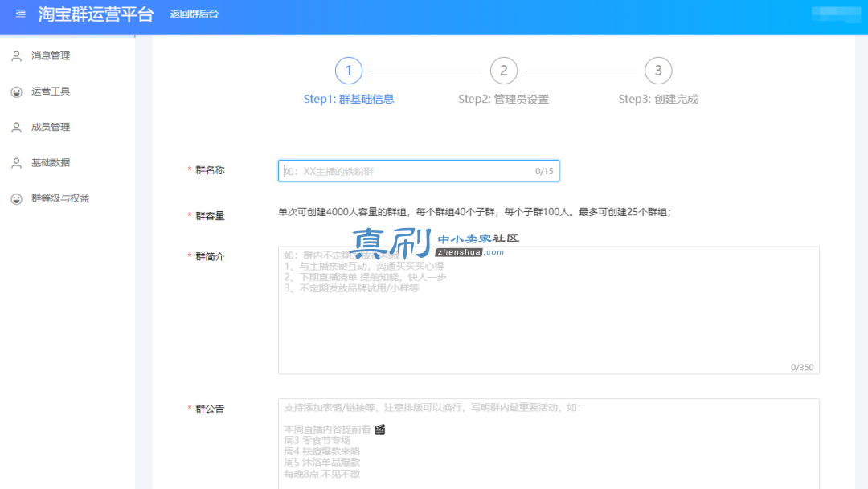Focus the 群公告 text area
The image size is (868, 489).
(549, 444)
